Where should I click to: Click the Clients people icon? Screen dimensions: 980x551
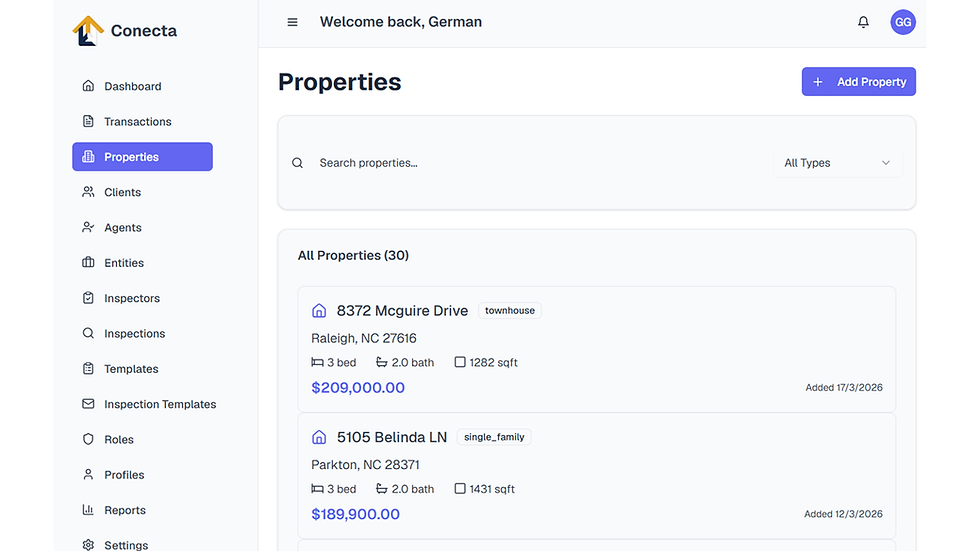coord(88,192)
